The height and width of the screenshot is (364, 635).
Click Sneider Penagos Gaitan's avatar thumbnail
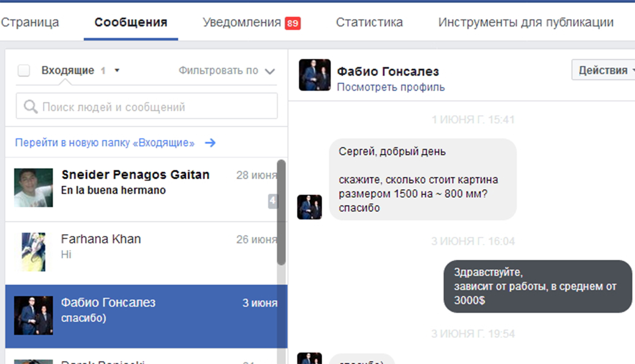34,188
